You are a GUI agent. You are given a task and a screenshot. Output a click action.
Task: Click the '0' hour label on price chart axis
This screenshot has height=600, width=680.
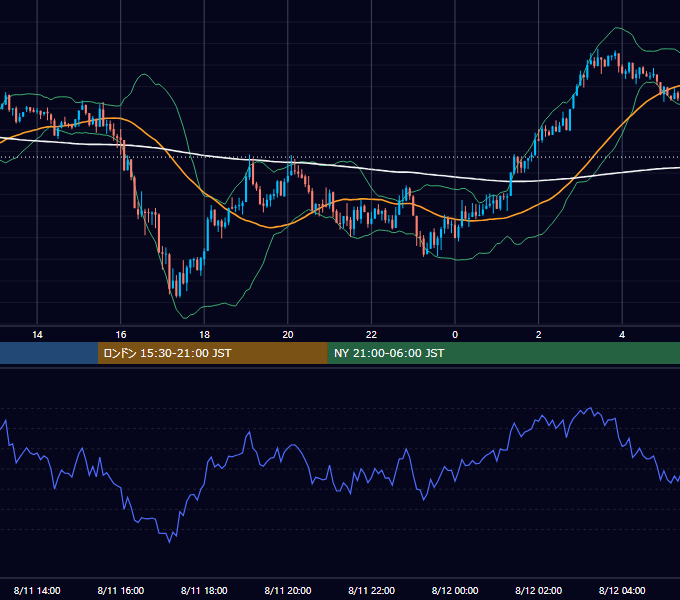(455, 335)
